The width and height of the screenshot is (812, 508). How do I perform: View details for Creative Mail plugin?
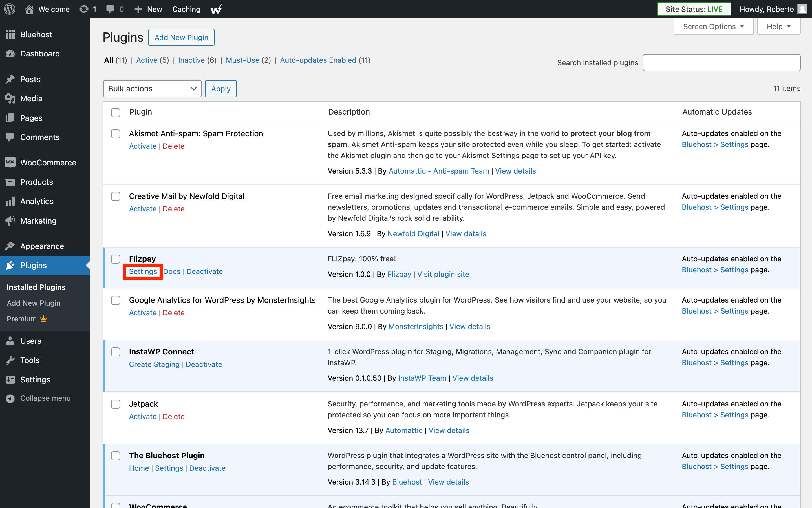click(465, 233)
